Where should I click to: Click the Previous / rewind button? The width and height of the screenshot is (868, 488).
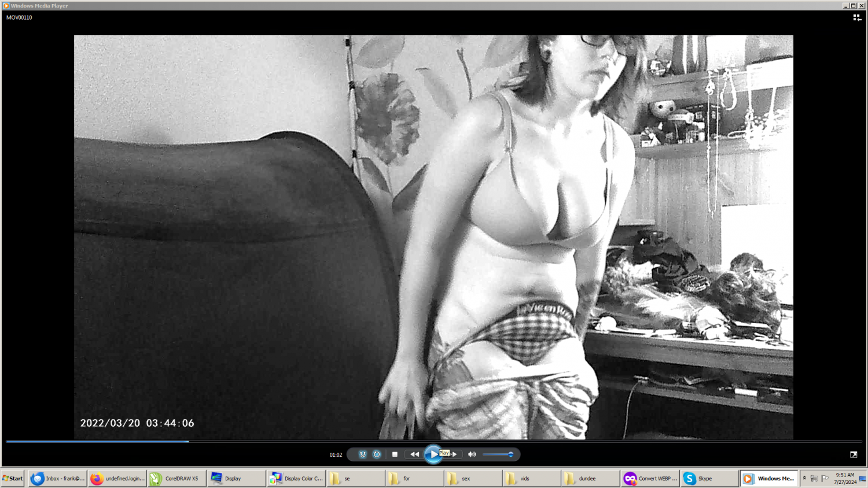(414, 454)
